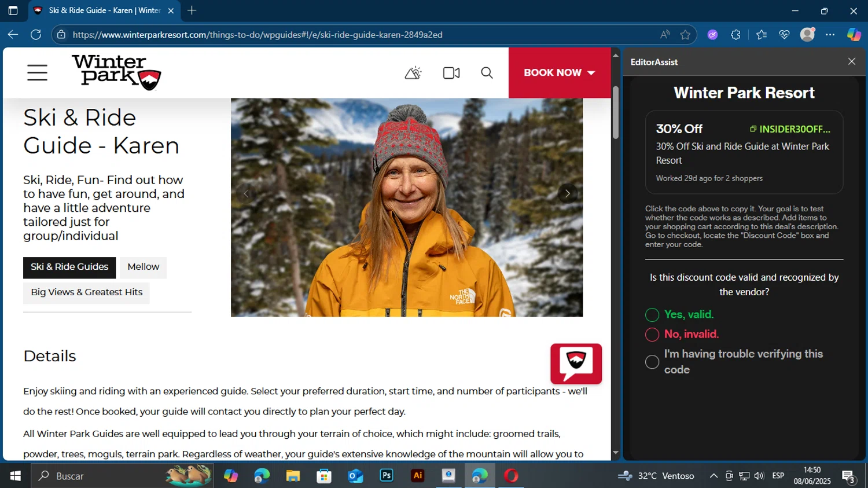Image resolution: width=868 pixels, height=488 pixels.
Task: Click the scrollbar up arrow
Action: coord(615,55)
